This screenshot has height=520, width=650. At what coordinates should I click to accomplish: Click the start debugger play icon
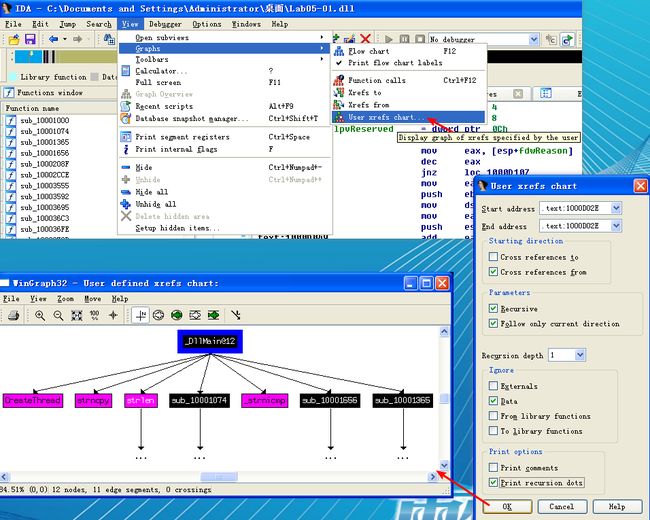point(388,39)
